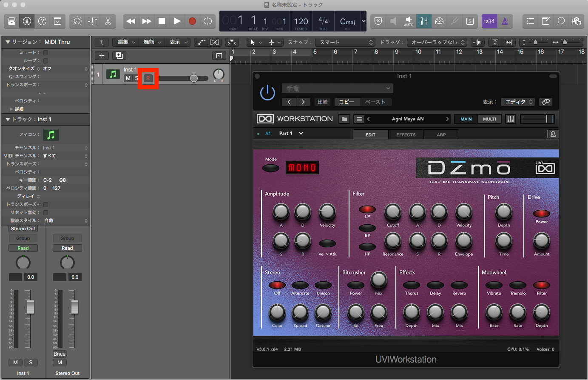This screenshot has height=380, width=588.
Task: Enable the metronome click icon
Action: [505, 21]
